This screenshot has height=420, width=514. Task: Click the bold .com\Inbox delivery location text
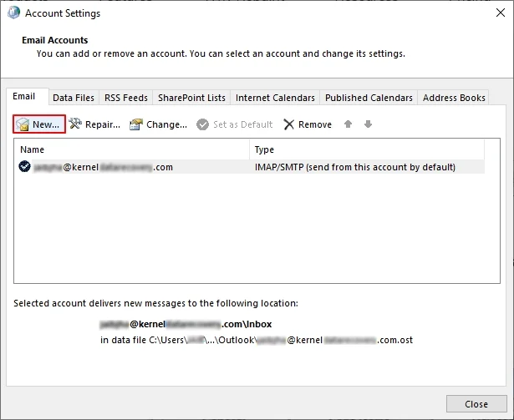point(186,324)
